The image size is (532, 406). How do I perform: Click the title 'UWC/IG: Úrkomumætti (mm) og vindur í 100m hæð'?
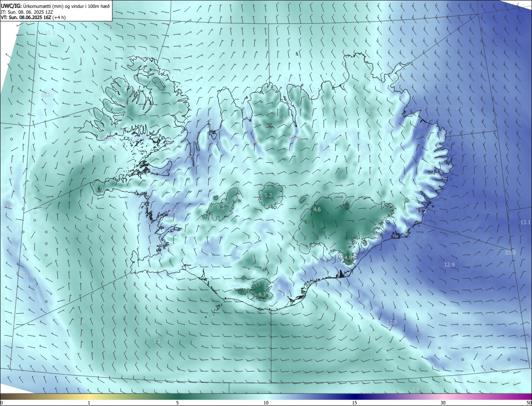(x=56, y=6)
